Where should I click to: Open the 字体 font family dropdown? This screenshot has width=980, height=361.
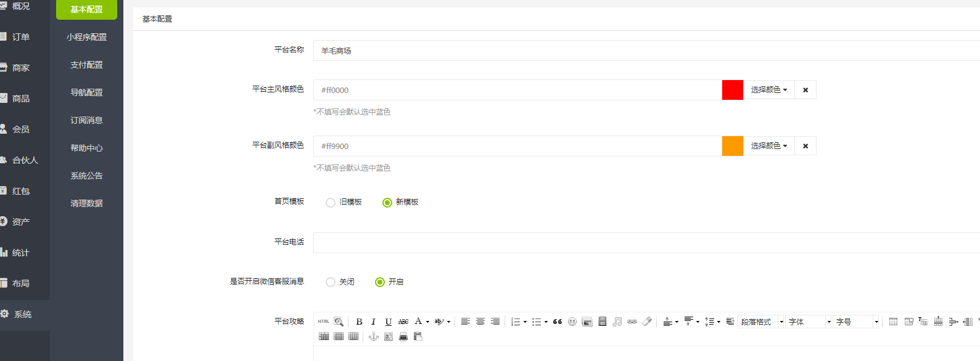(809, 322)
